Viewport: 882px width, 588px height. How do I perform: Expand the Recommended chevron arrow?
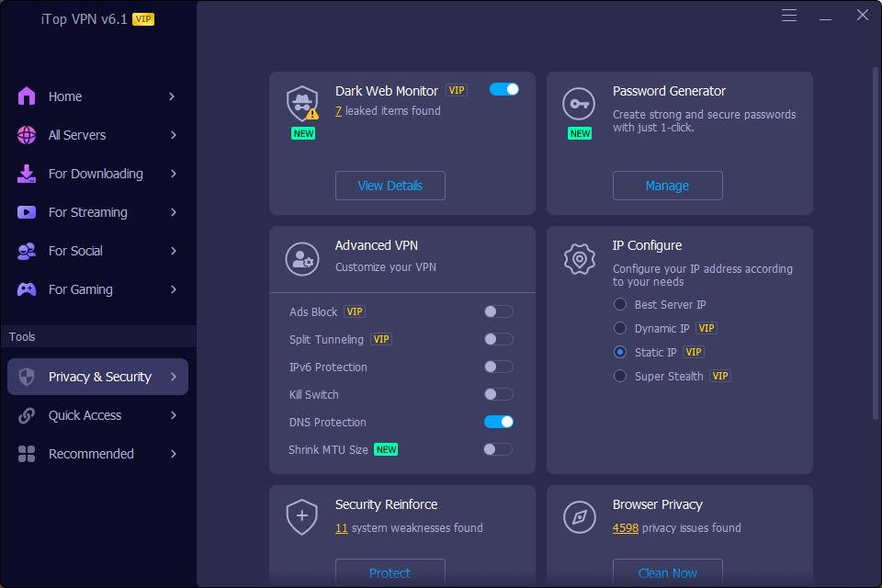(x=174, y=454)
